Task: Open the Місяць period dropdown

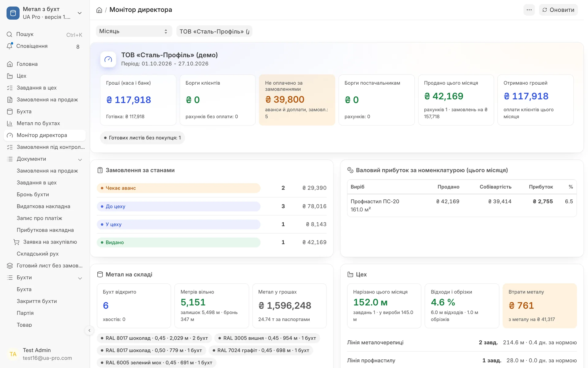Action: 134,31
